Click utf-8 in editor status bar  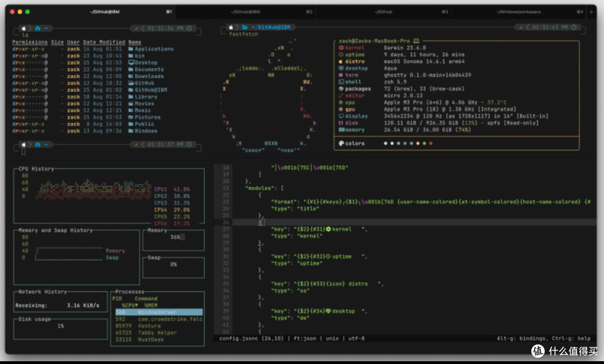pos(356,339)
